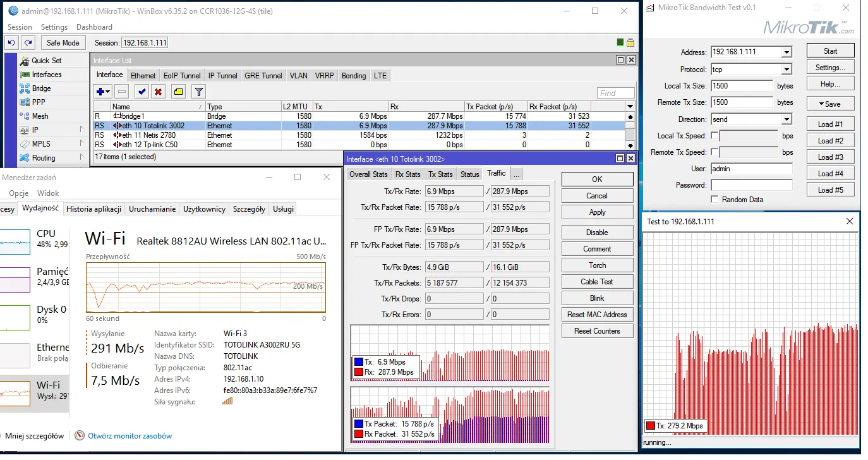Click collapse arrow beside Mniej szczegółów
This screenshot has width=868, height=460.
(2, 435)
